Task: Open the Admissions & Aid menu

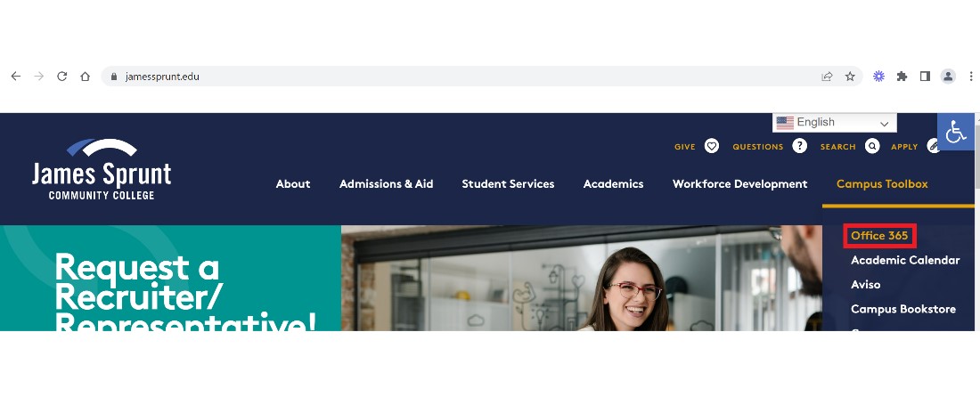Action: (387, 183)
